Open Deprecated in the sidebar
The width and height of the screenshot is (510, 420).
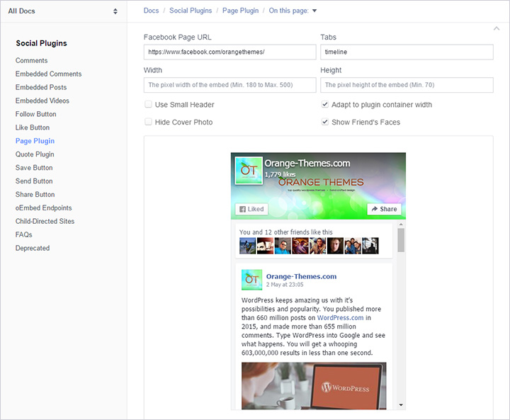click(33, 248)
